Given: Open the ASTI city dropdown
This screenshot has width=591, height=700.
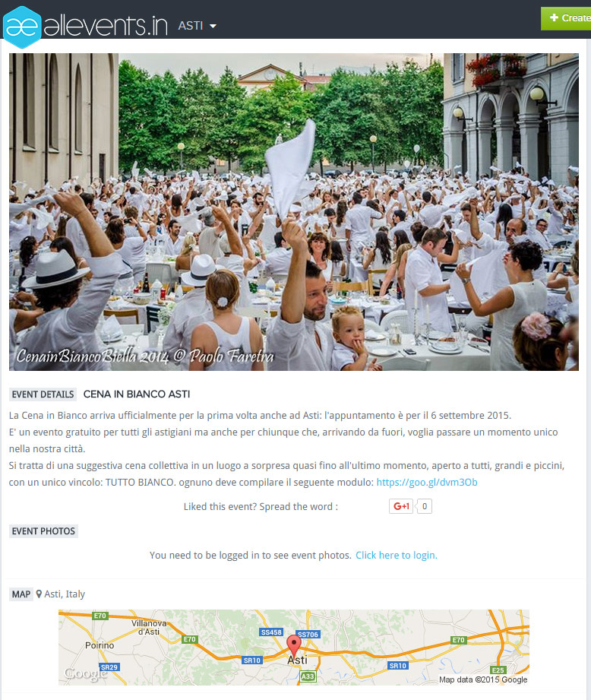Looking at the screenshot, I should click(x=198, y=26).
